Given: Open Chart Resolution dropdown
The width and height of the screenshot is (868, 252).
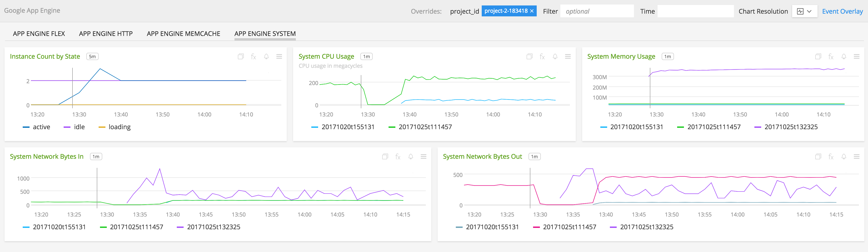Looking at the screenshot, I should coord(804,11).
